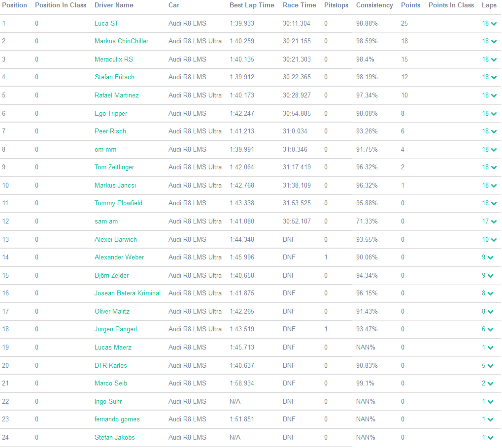Expand laps chevron for Jürgen Pangerl

(x=491, y=329)
